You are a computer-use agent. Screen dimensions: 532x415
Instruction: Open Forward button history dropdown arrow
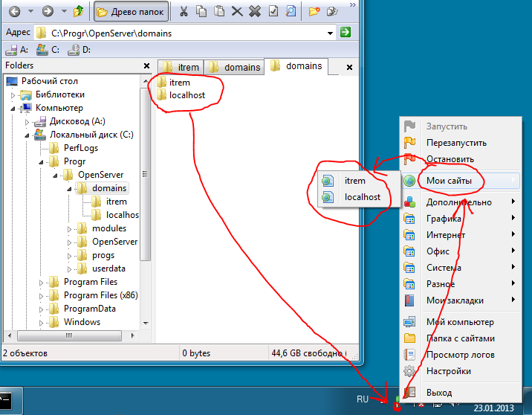pyautogui.click(x=64, y=11)
